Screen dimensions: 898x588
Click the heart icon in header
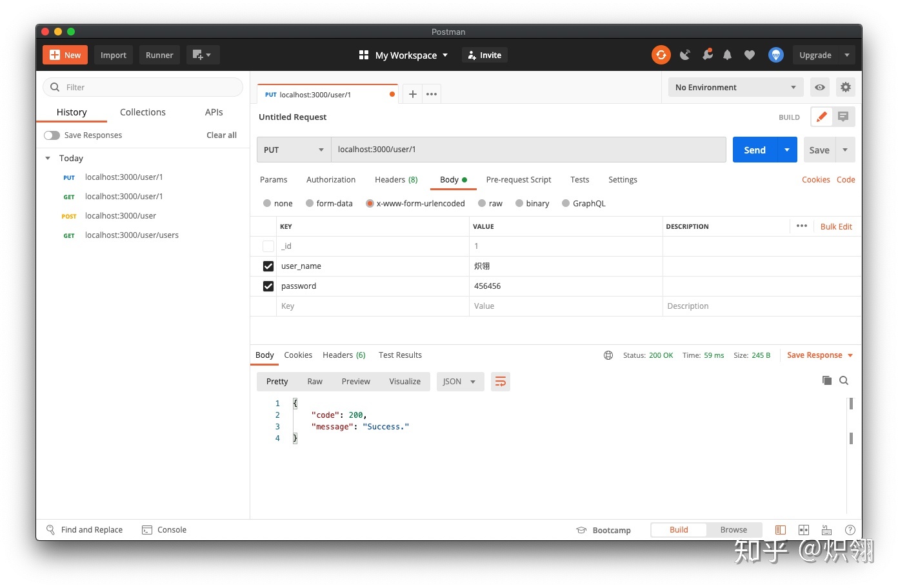pos(749,55)
